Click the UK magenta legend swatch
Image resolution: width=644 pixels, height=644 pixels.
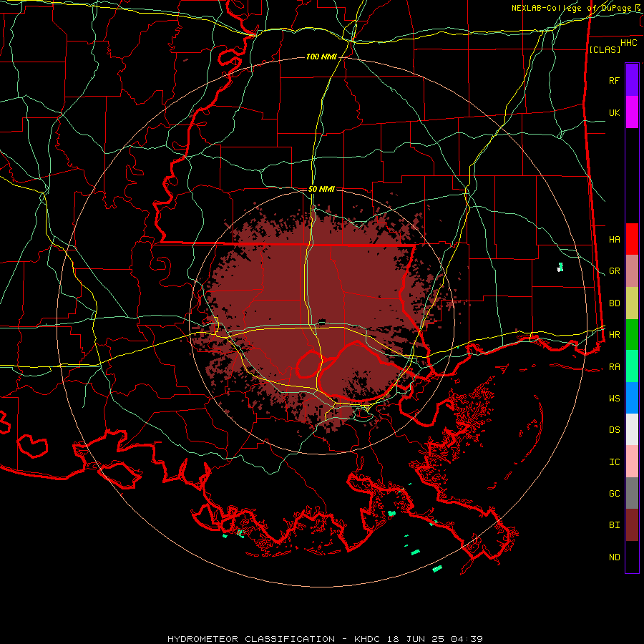(x=632, y=112)
